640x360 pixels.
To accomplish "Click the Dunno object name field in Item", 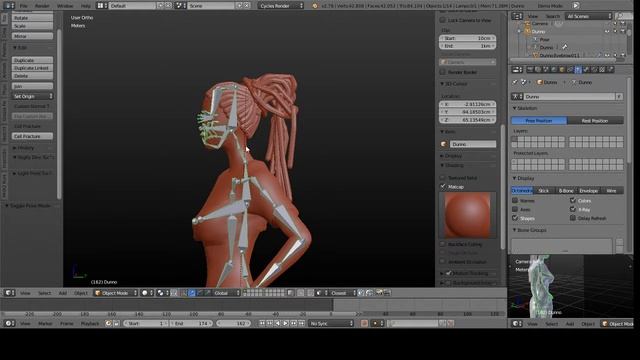I will 473,144.
